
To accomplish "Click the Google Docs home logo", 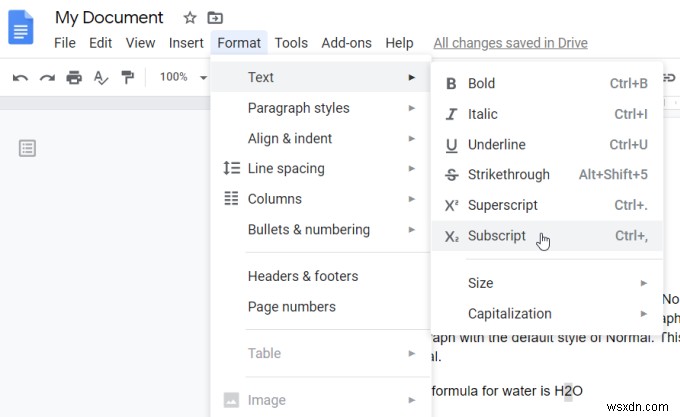I will click(x=21, y=27).
